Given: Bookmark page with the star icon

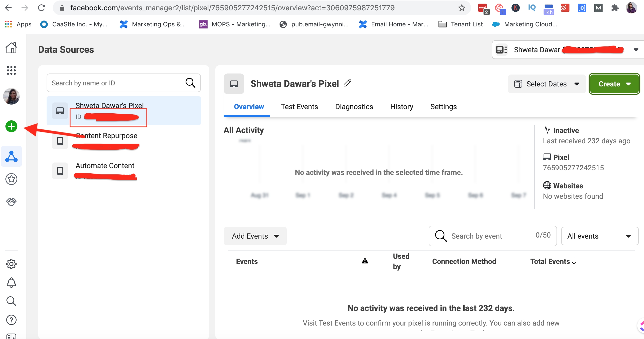Looking at the screenshot, I should pyautogui.click(x=462, y=8).
